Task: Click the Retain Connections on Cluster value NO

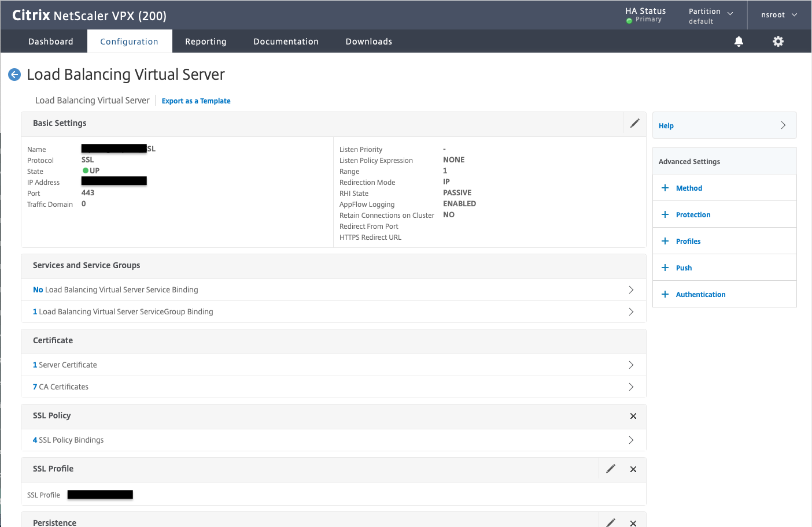Action: tap(449, 215)
